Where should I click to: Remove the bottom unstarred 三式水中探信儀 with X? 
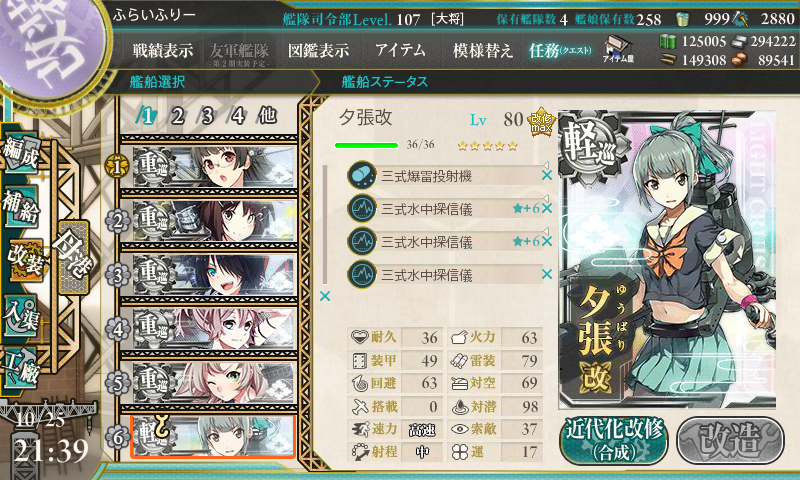[547, 274]
